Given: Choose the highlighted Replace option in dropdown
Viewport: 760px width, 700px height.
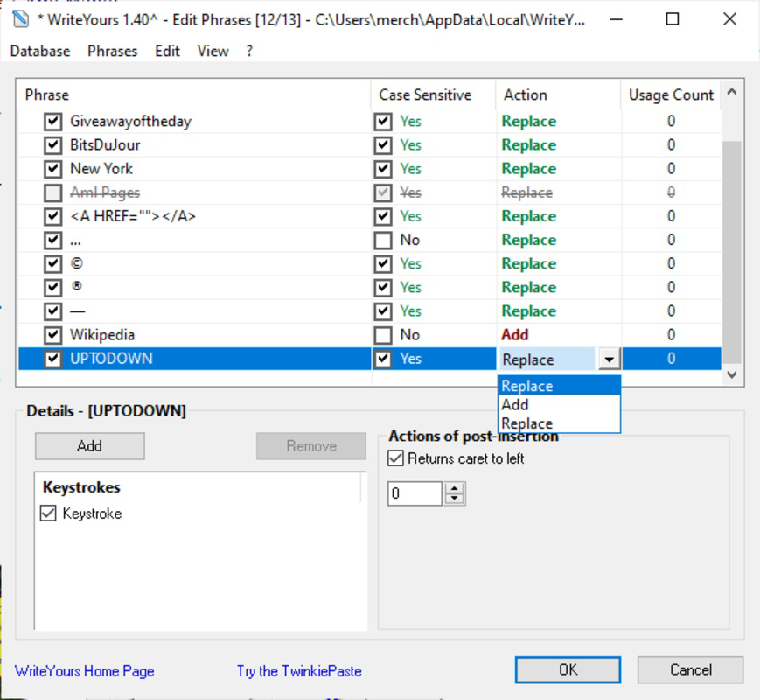Looking at the screenshot, I should click(559, 386).
